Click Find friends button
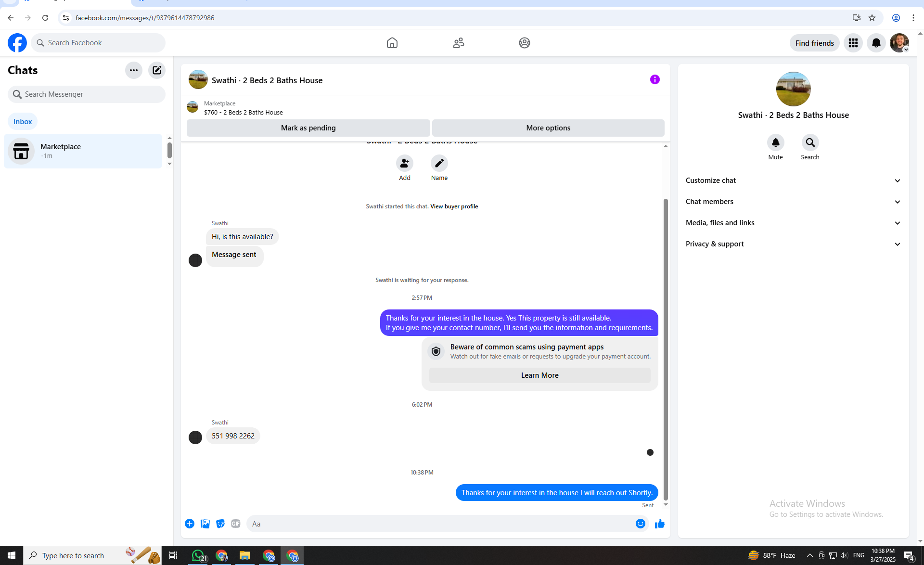Screen dimensions: 924x565 point(815,43)
